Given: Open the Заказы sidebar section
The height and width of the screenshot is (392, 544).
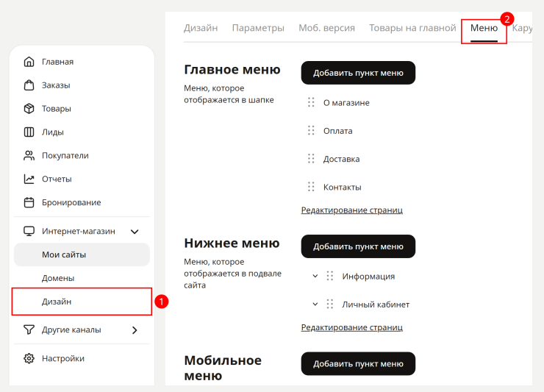Looking at the screenshot, I should pos(82,85).
